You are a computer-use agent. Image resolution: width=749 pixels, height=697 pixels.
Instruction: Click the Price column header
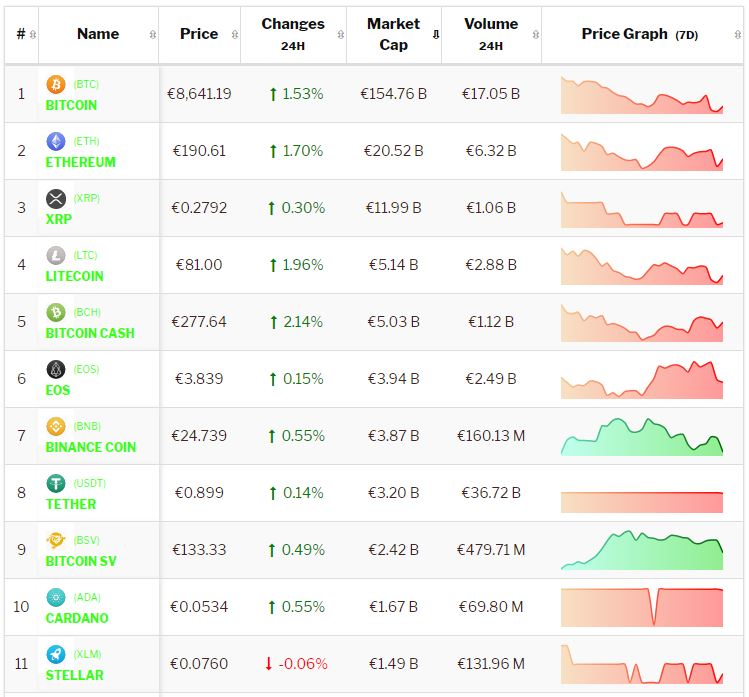pyautogui.click(x=199, y=34)
